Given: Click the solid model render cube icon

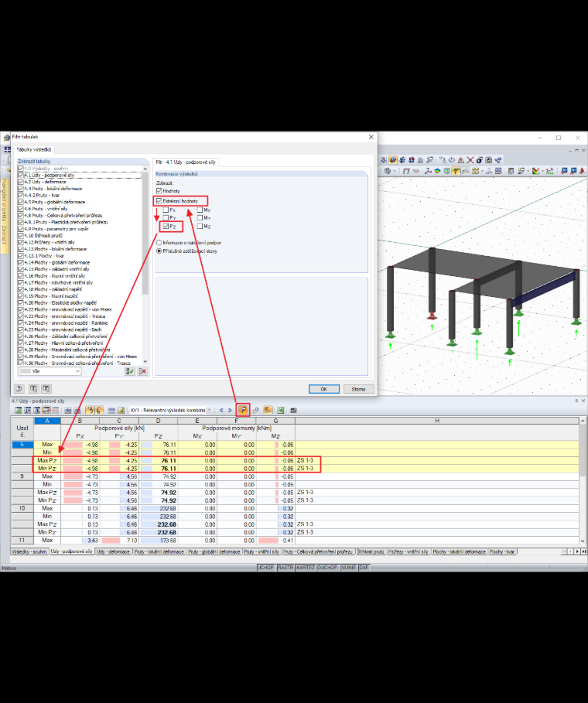Looking at the screenshot, I should (x=446, y=171).
